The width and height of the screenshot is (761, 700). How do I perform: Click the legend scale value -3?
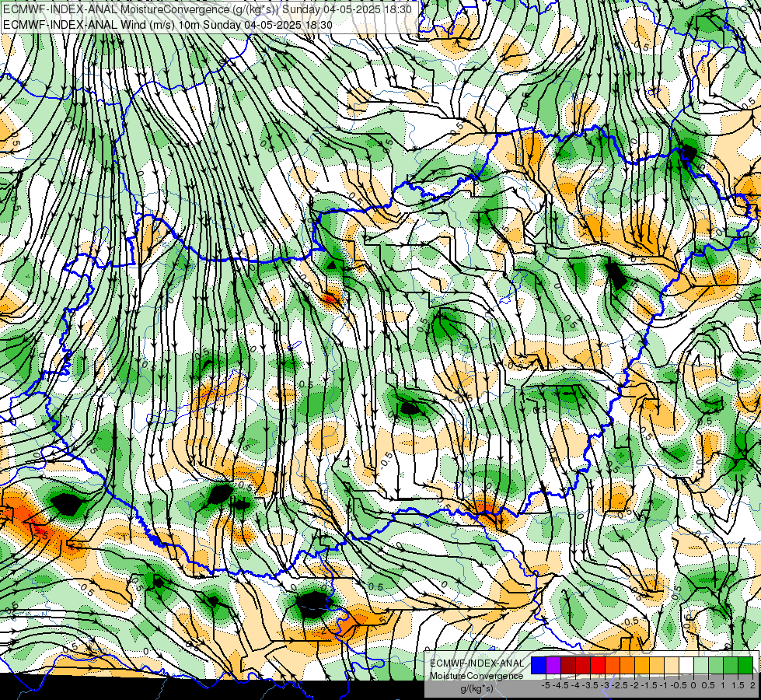click(x=606, y=685)
